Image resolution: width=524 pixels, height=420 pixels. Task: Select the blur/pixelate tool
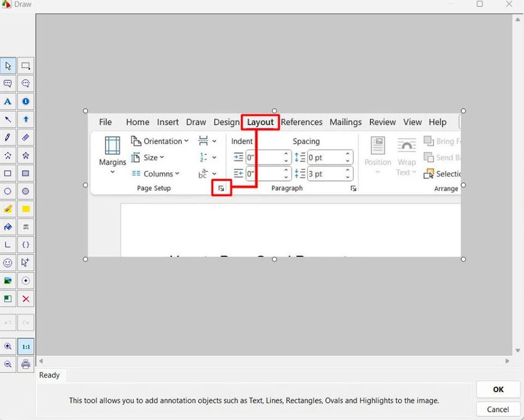point(26,227)
